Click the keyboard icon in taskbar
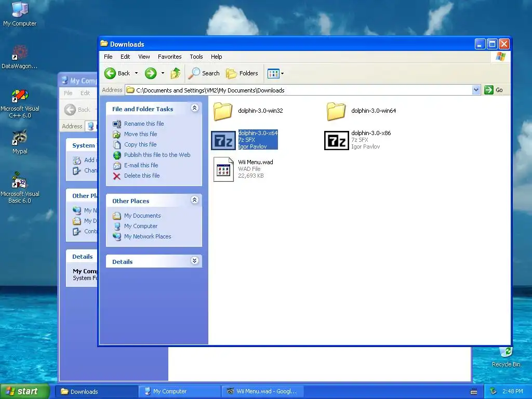The width and height of the screenshot is (532, 399). [474, 392]
